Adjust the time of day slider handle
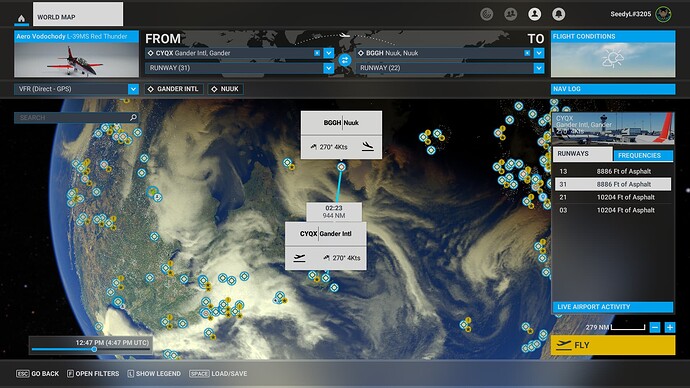This screenshot has height=388, width=690. tap(94, 349)
